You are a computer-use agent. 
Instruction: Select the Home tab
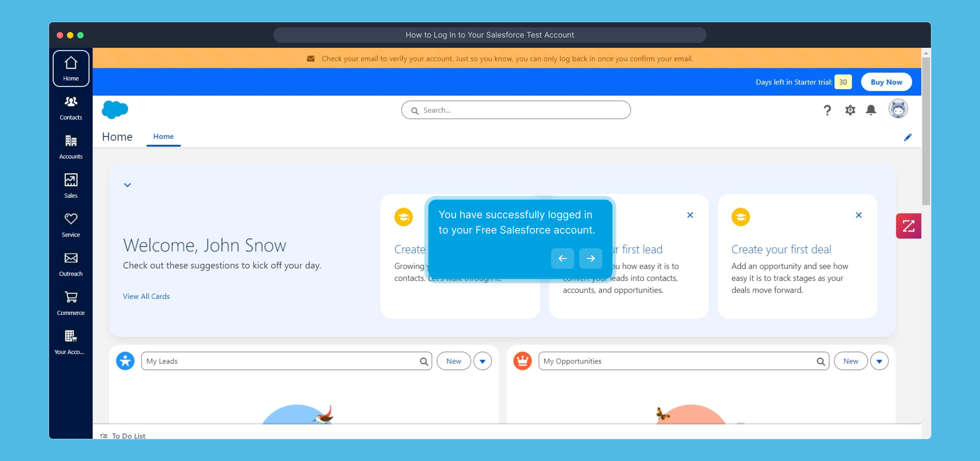163,137
